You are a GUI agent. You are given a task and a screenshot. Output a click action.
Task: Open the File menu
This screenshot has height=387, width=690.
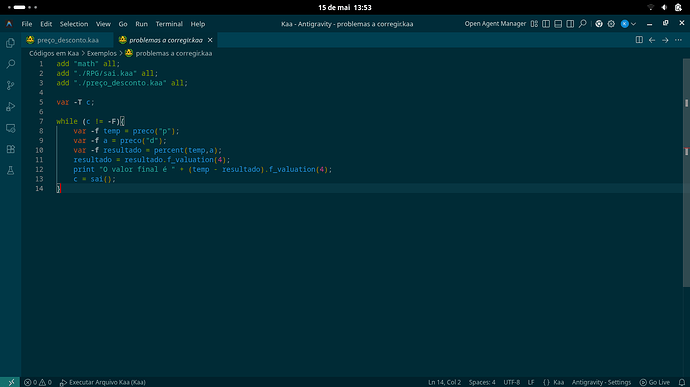pyautogui.click(x=27, y=24)
